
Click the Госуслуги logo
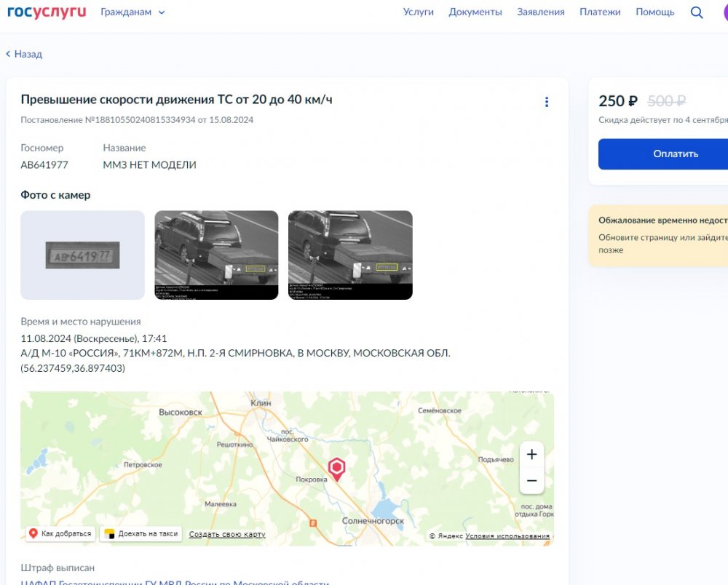tap(47, 12)
